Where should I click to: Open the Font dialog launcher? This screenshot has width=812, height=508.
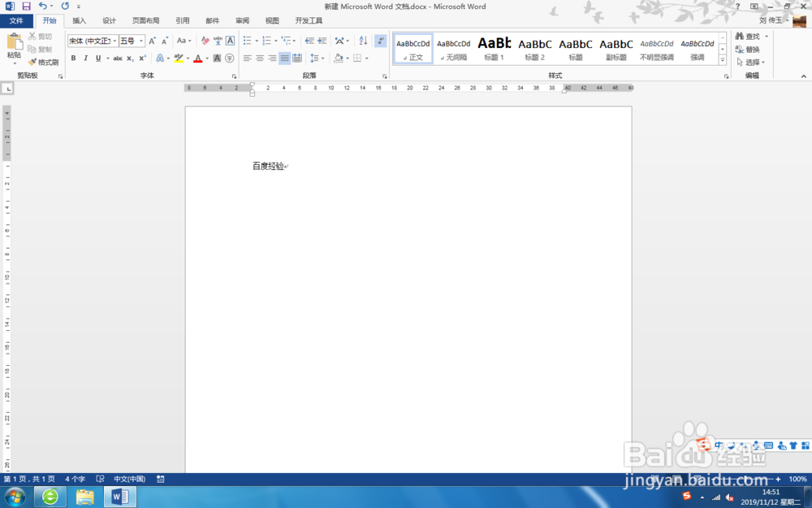234,76
